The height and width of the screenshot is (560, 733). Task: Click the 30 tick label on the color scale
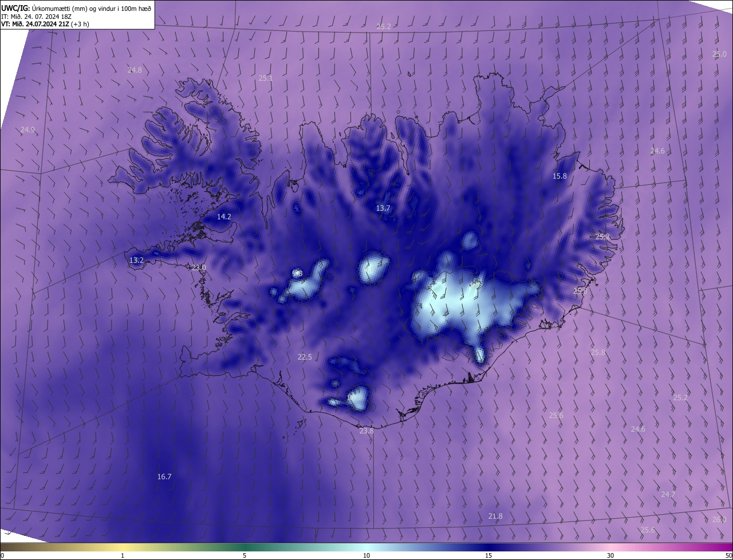tap(610, 555)
